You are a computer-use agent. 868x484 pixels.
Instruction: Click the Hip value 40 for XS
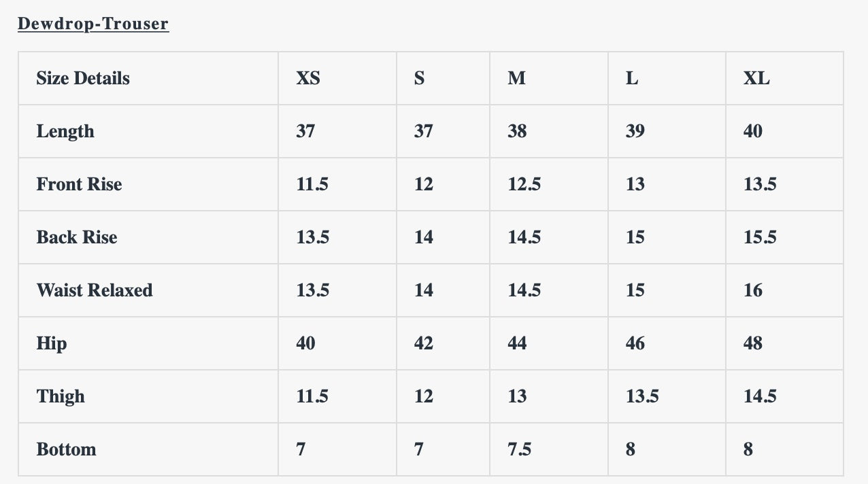306,343
